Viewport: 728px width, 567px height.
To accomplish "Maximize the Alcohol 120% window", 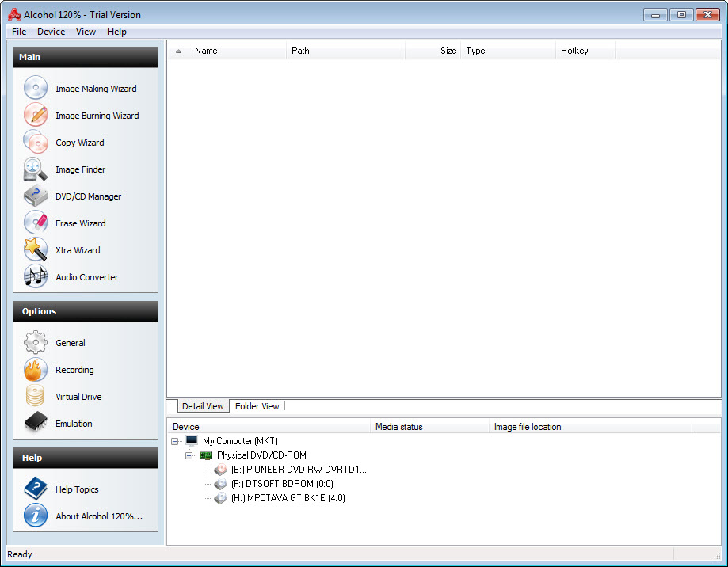I will tap(681, 15).
